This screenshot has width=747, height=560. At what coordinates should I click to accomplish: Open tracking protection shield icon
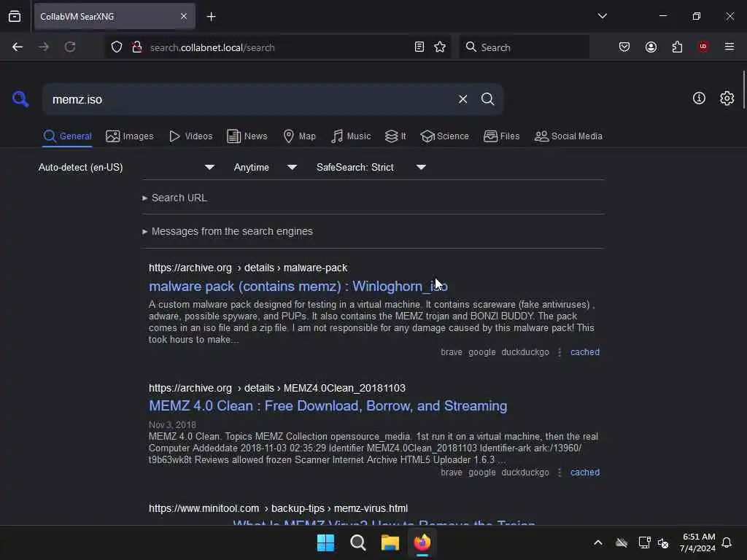(x=117, y=47)
